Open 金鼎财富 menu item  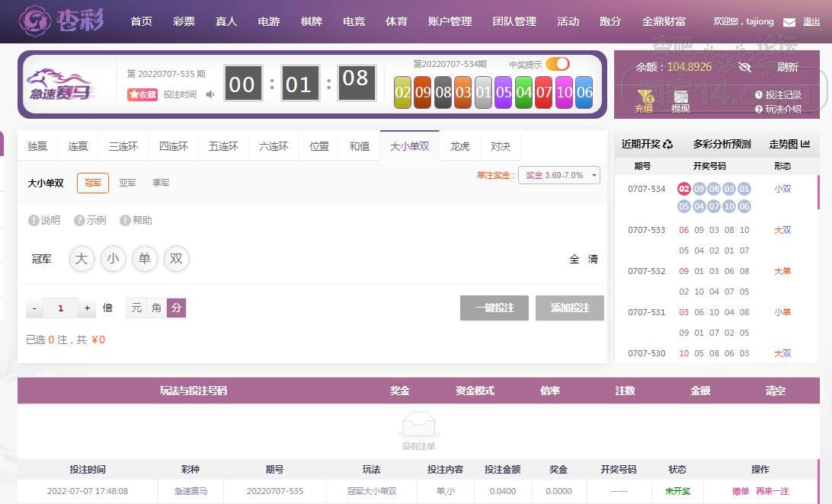pos(664,21)
